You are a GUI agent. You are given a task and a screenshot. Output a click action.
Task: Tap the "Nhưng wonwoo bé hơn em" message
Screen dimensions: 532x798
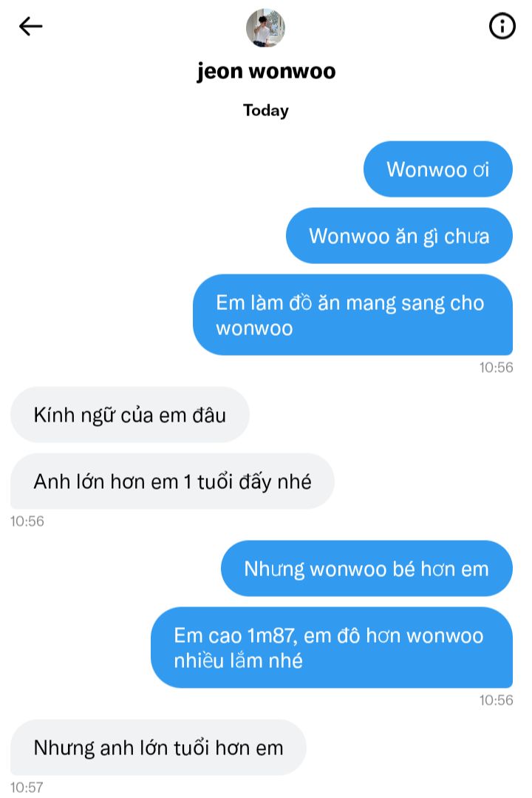(366, 569)
